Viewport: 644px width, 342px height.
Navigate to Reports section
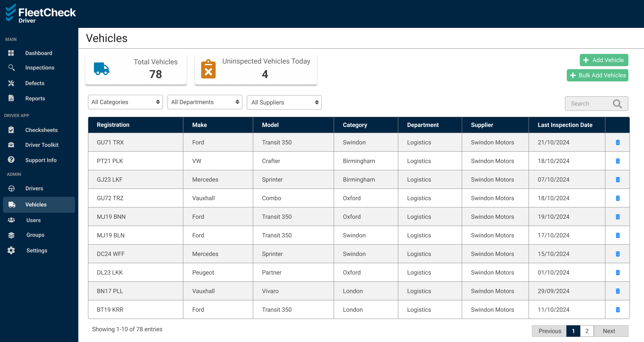point(35,98)
